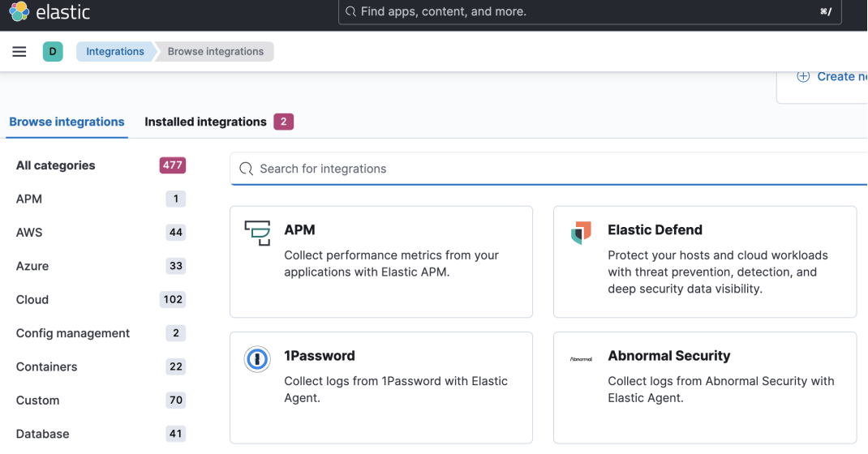Click the APM integration icon
The height and width of the screenshot is (454, 868).
(257, 233)
